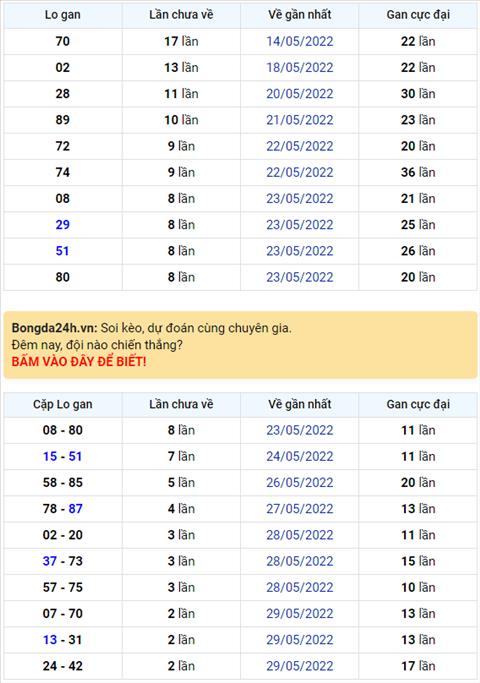The image size is (480, 683).
Task: Open date 18/05/2022 in the 02 row
Action: [x=300, y=68]
